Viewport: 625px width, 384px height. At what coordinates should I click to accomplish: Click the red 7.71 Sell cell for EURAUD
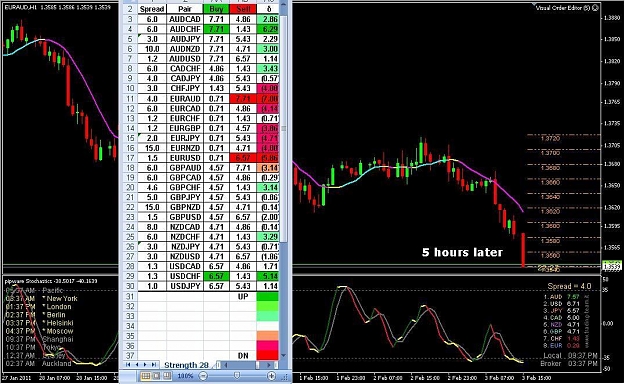click(243, 98)
